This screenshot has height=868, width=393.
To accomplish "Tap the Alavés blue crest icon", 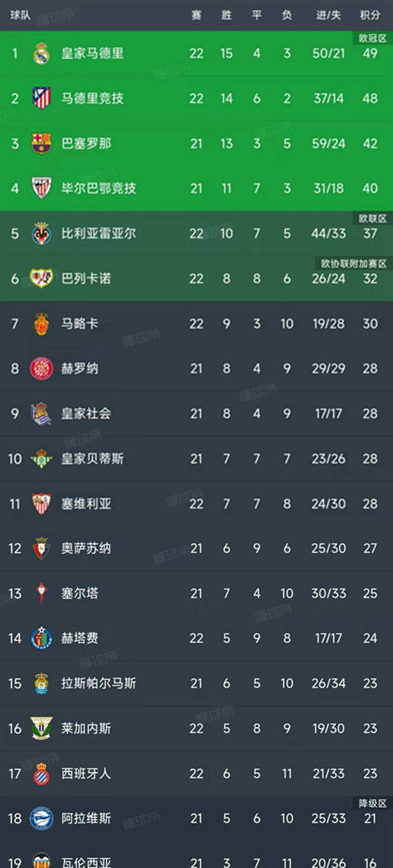I will [x=41, y=819].
